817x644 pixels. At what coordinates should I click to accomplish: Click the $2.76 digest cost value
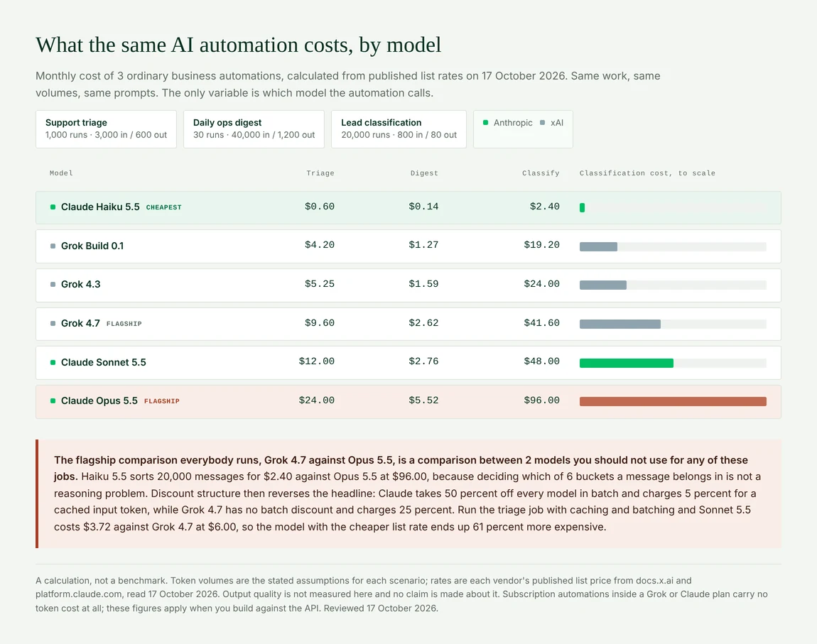423,362
